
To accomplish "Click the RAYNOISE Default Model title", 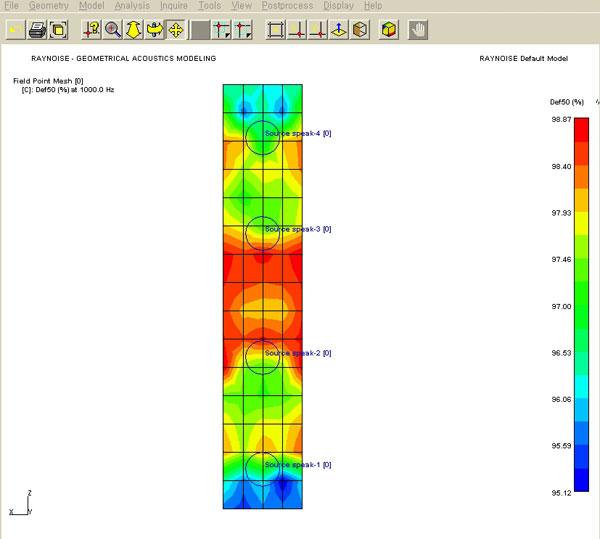I will tap(523, 59).
